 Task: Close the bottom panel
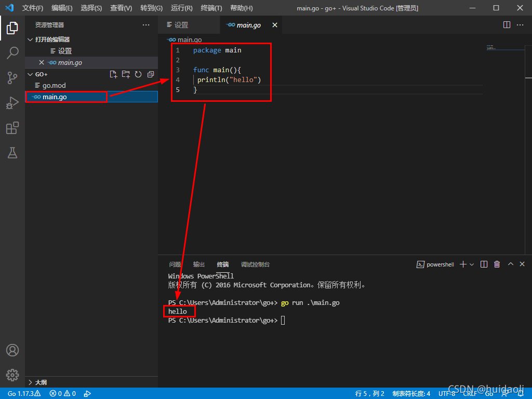(x=522, y=264)
